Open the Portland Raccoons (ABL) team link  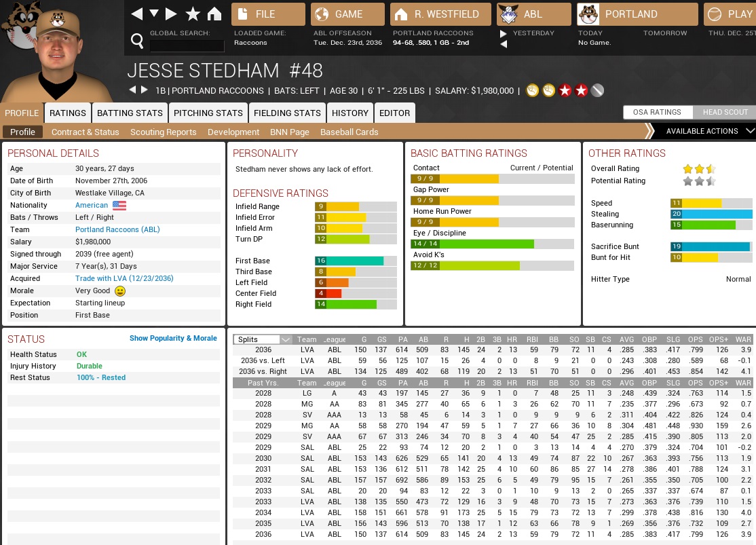point(117,229)
